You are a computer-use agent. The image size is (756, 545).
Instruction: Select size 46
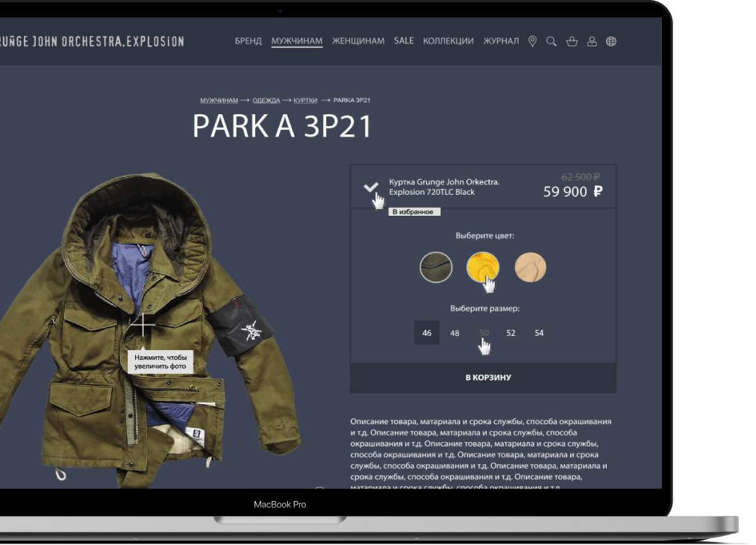pos(427,333)
